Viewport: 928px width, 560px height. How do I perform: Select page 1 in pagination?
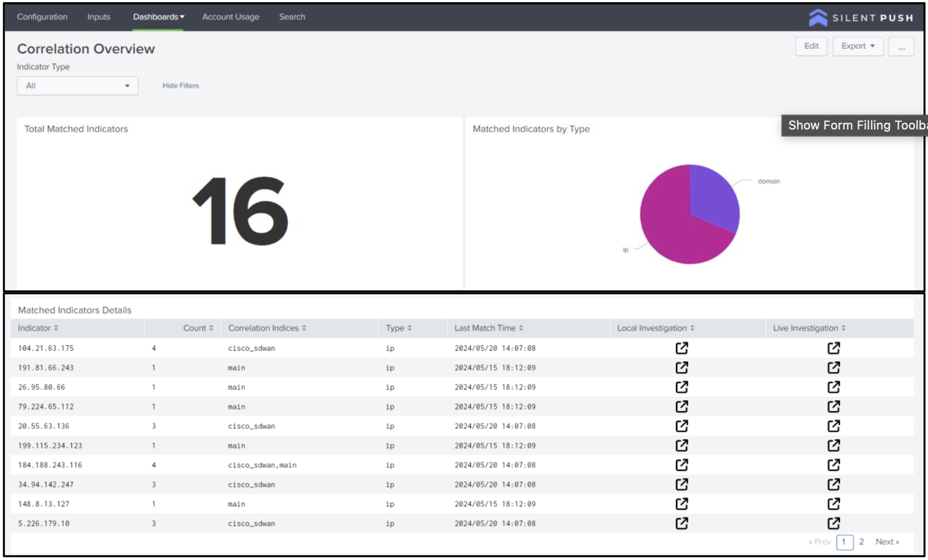(844, 542)
